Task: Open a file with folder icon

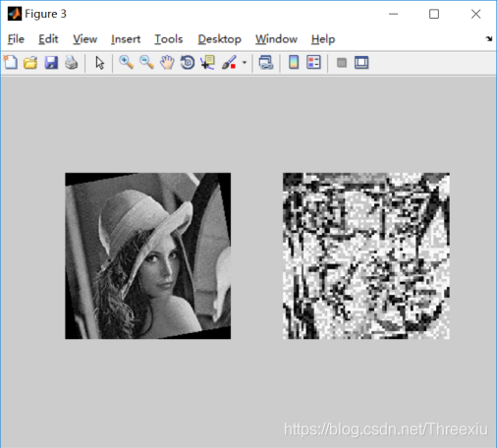Action: point(30,62)
